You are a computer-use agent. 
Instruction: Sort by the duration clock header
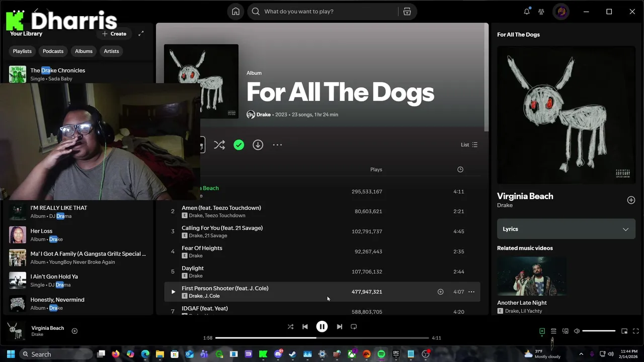point(460,169)
